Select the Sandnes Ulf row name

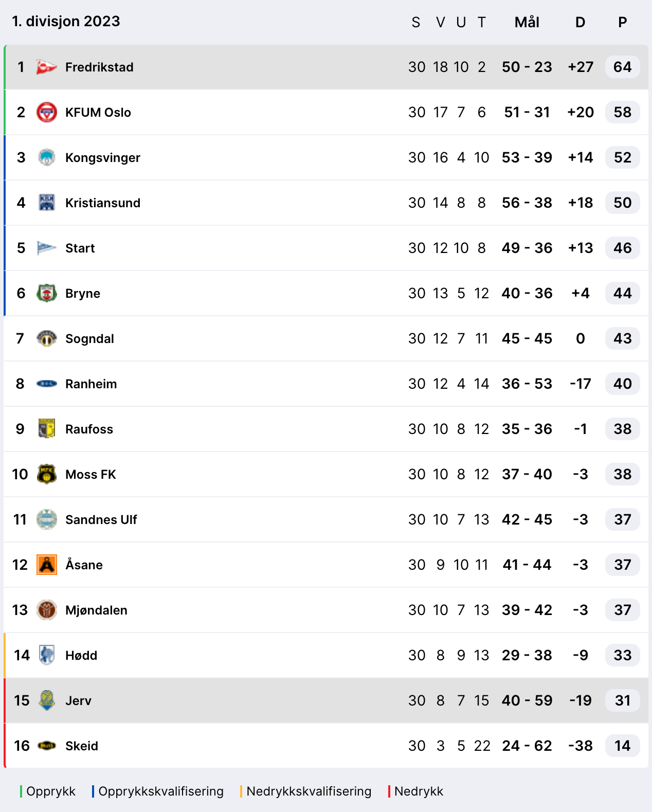click(101, 519)
